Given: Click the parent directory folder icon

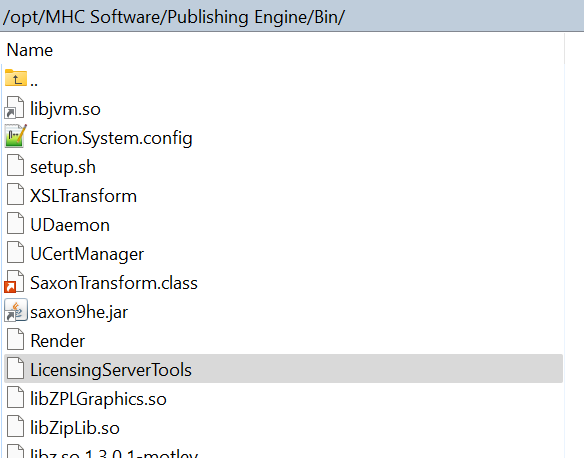Looking at the screenshot, I should [16, 78].
